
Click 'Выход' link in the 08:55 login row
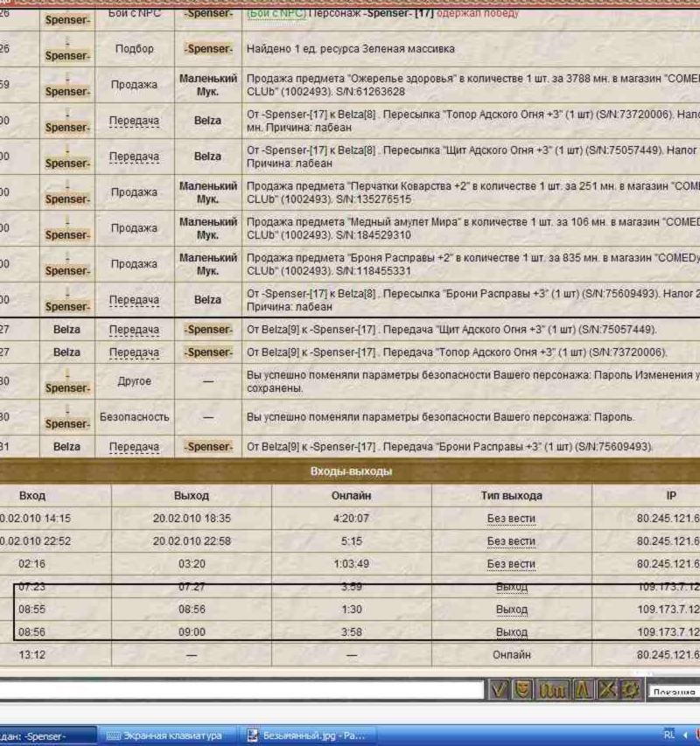pos(511,609)
